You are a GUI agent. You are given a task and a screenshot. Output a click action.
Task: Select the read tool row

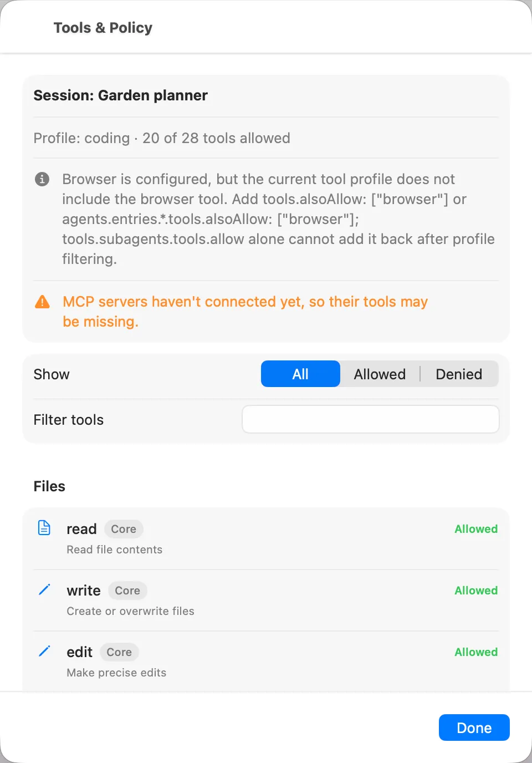coord(266,538)
